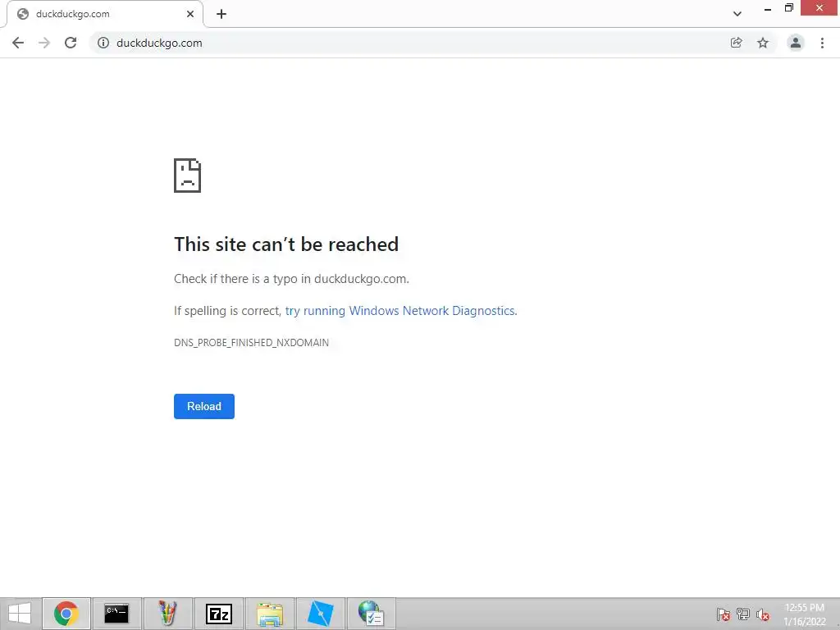Close the duckduckgo.com tab

[190, 14]
